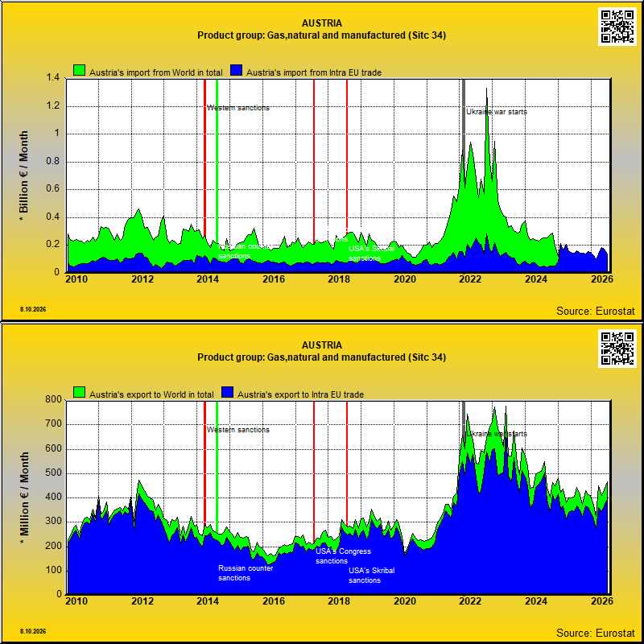Click the QR code in the top chart

pyautogui.click(x=617, y=27)
